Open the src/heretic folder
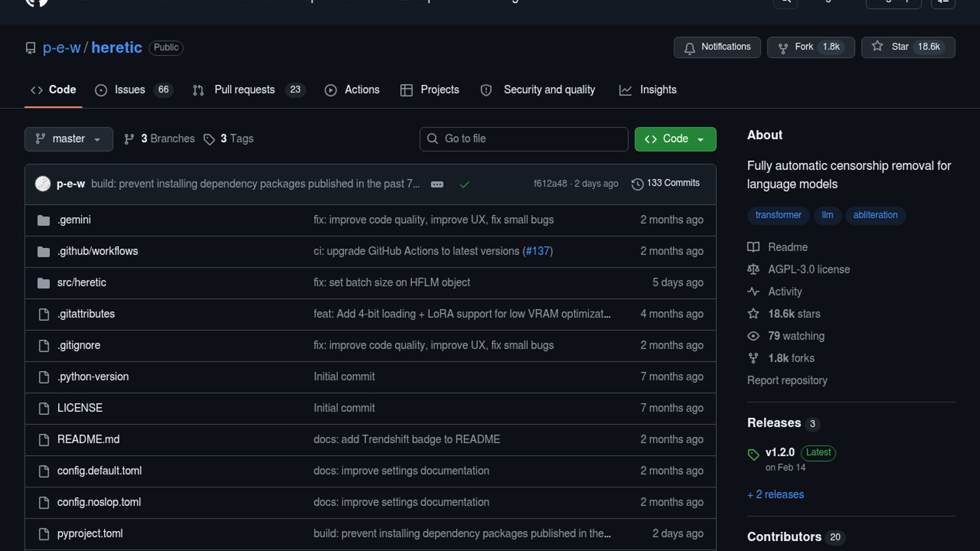The height and width of the screenshot is (551, 980). 82,283
